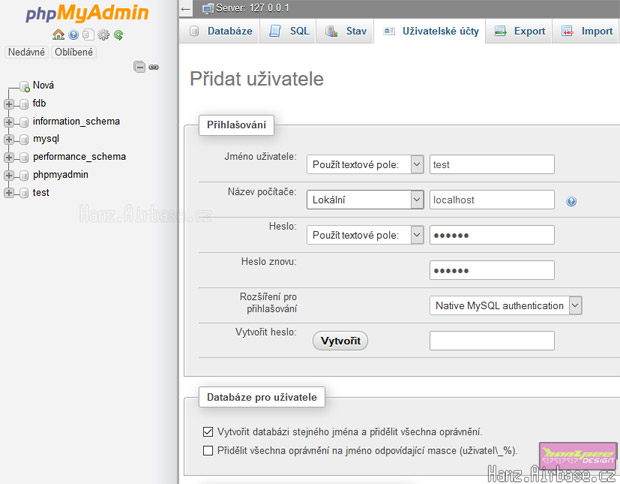Click the phpMyAdmin logo
Screen dimensions: 620x484
pyautogui.click(x=87, y=13)
